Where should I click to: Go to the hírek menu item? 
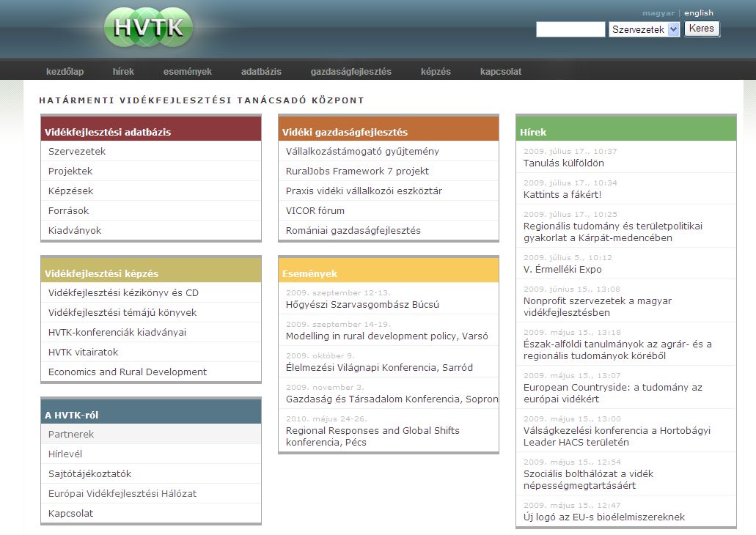[x=123, y=71]
